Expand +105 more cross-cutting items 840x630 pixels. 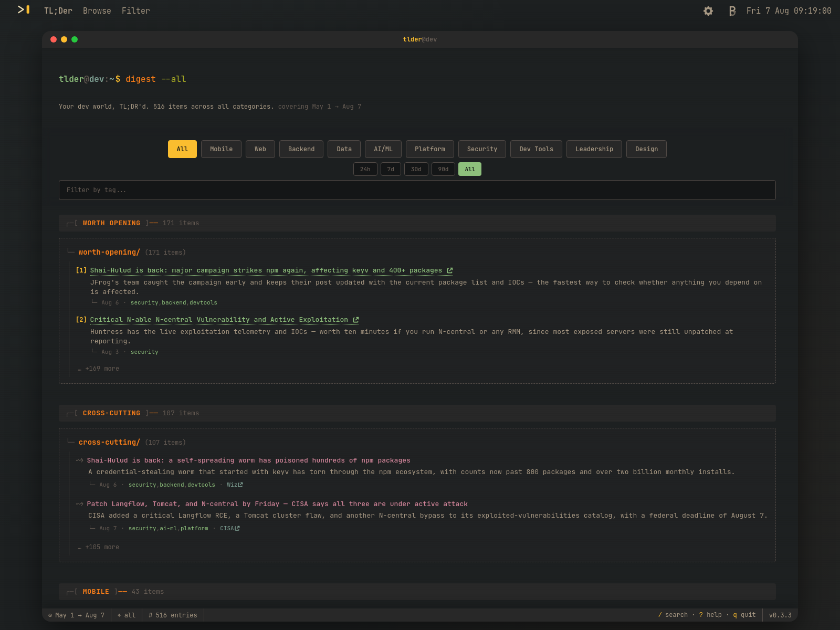click(x=99, y=547)
